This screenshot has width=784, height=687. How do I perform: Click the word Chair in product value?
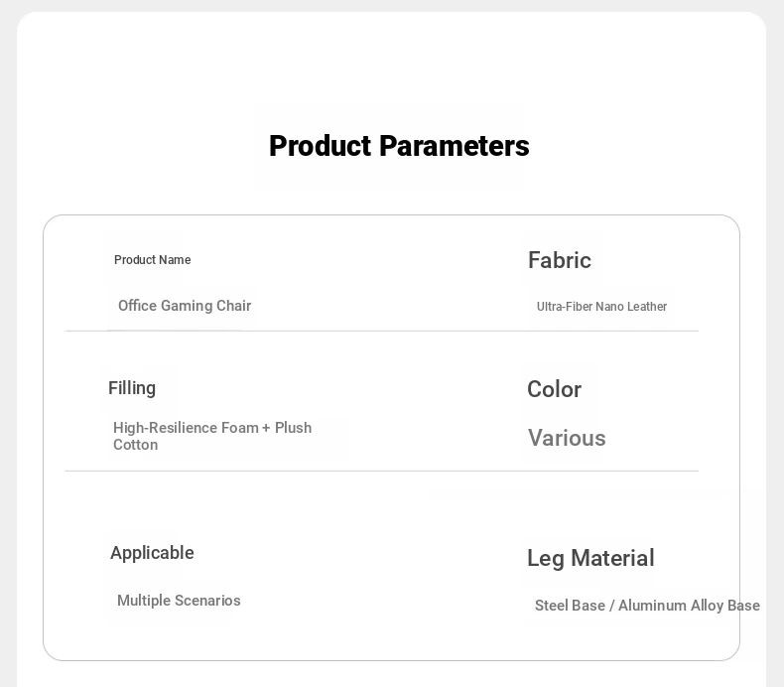[234, 306]
